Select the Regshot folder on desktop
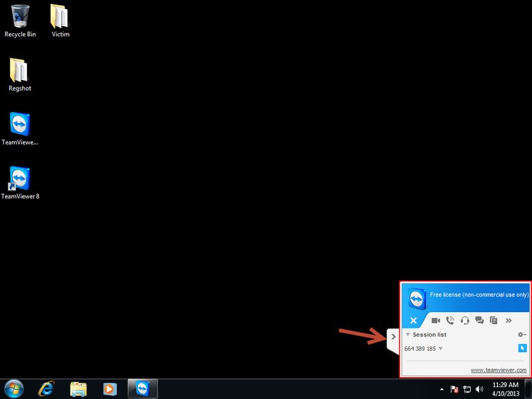The width and height of the screenshot is (532, 399). click(19, 74)
